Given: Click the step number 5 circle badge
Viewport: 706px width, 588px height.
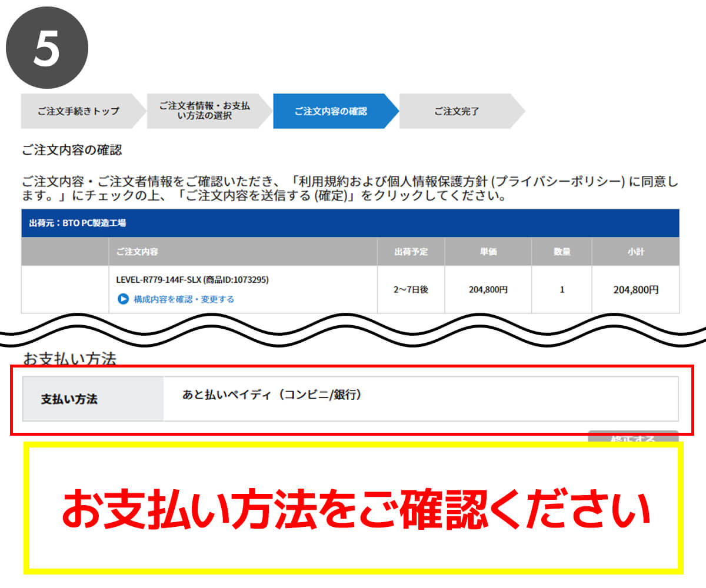Looking at the screenshot, I should [x=47, y=48].
